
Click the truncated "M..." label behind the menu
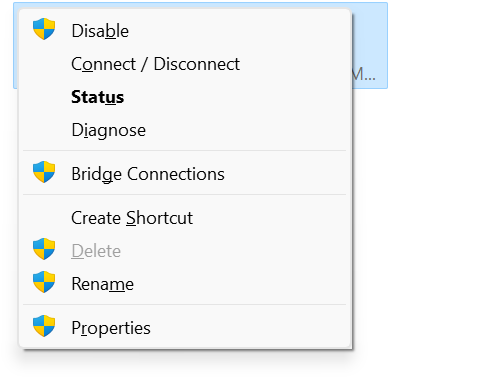364,75
